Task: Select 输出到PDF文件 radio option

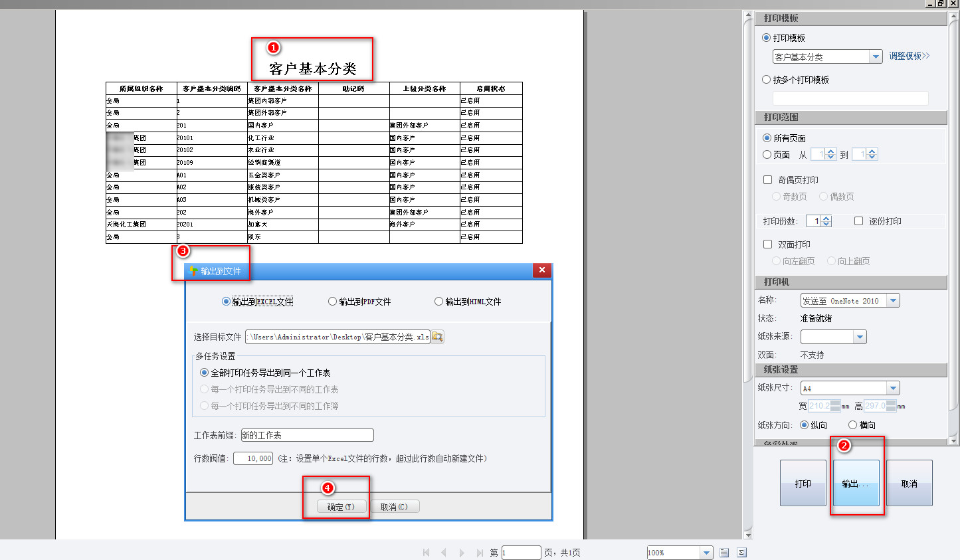Action: [333, 302]
